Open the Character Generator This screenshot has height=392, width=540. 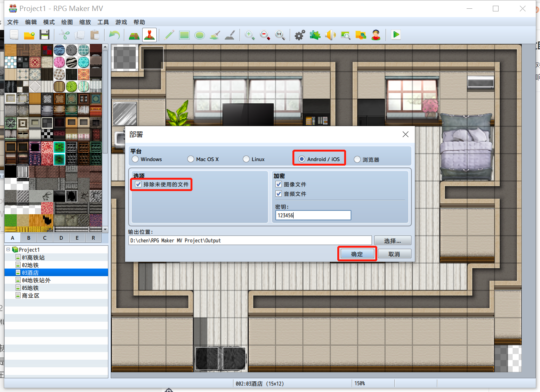pos(376,35)
